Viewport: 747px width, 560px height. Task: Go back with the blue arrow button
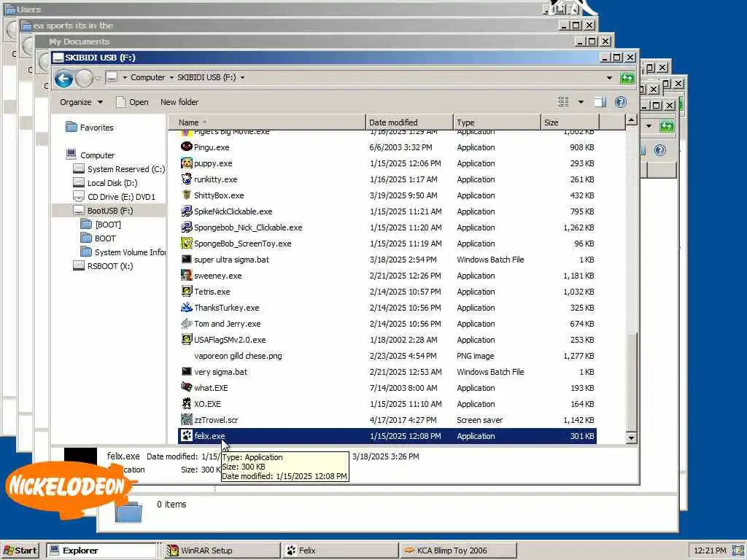pos(64,78)
